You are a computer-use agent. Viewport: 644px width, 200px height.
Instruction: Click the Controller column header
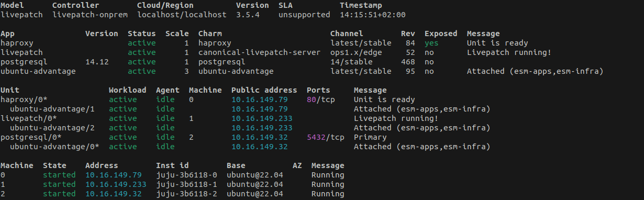(x=76, y=5)
